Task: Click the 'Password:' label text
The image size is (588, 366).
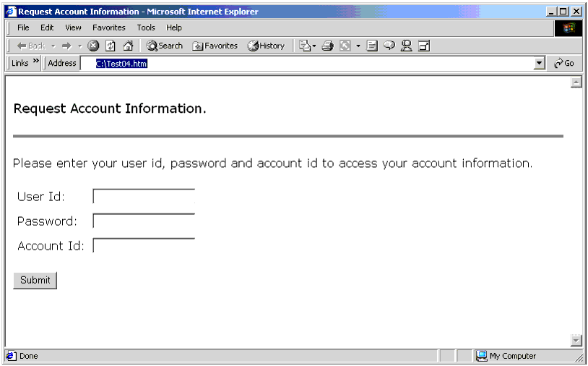Action: pos(47,221)
